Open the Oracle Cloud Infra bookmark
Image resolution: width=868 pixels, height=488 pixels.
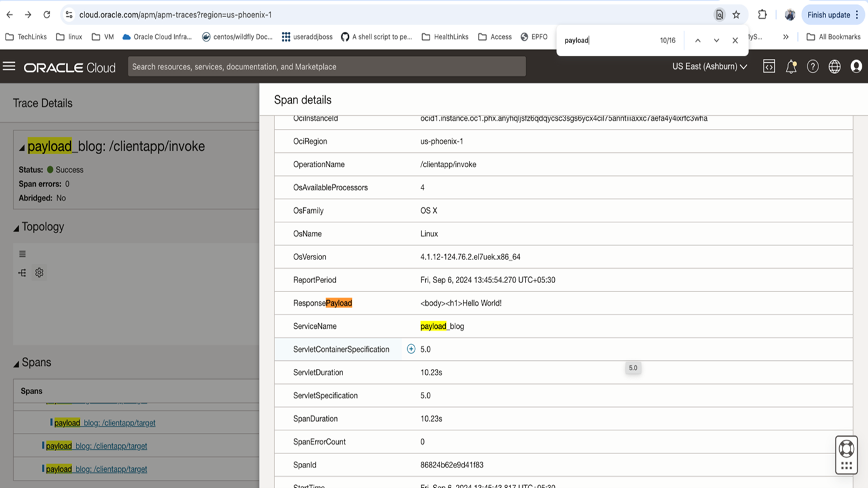pyautogui.click(x=157, y=37)
